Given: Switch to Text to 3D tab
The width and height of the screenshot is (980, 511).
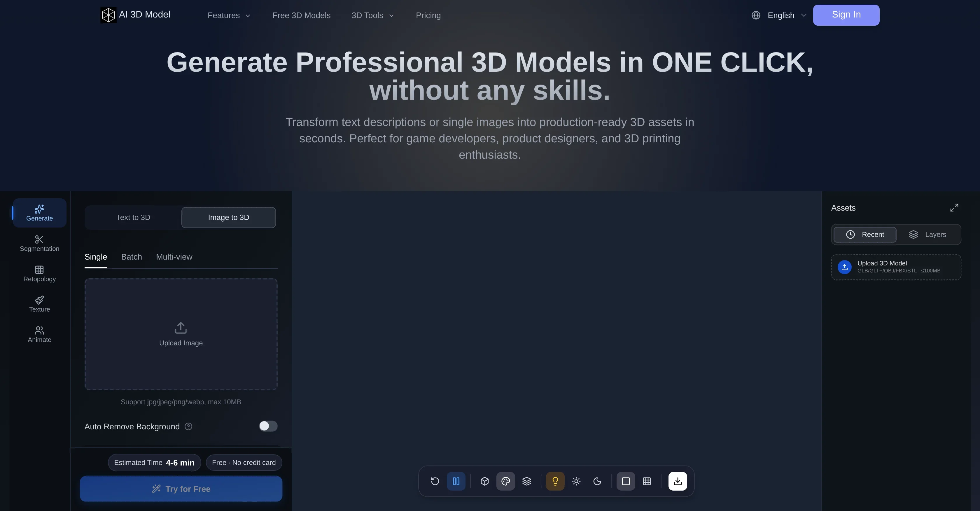Looking at the screenshot, I should pyautogui.click(x=133, y=217).
